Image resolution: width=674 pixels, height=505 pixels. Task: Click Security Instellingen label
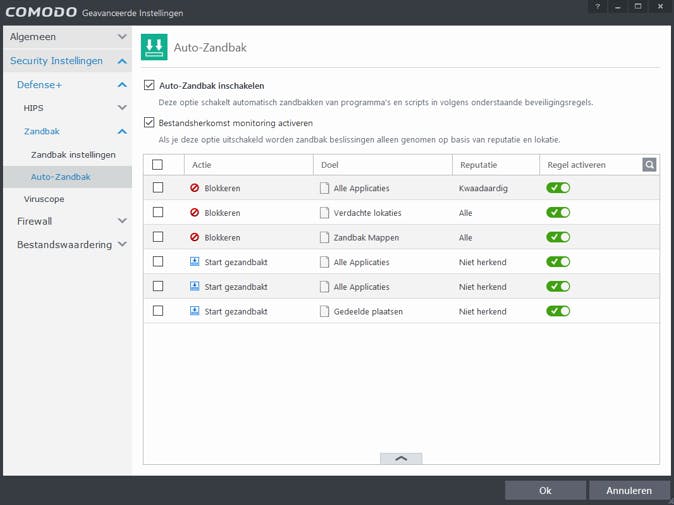coord(56,61)
